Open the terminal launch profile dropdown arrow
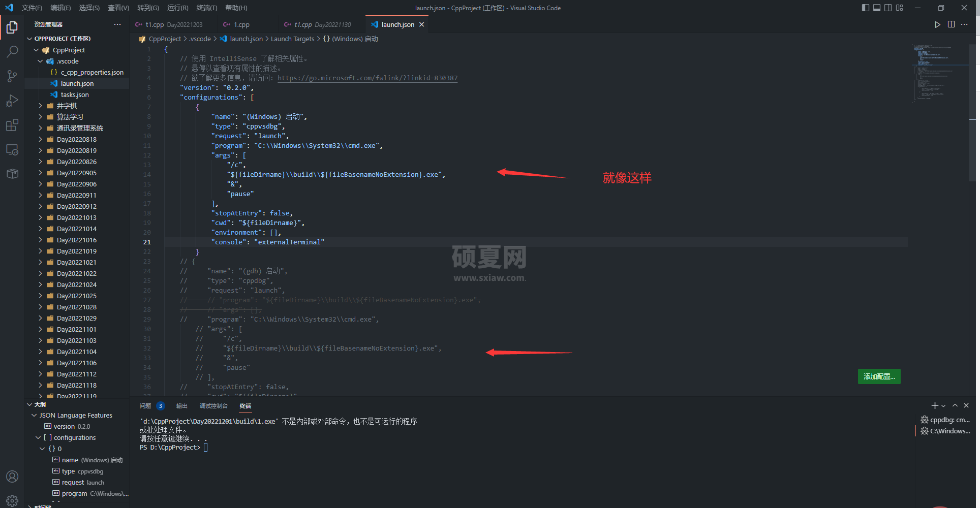This screenshot has height=508, width=980. coord(943,405)
